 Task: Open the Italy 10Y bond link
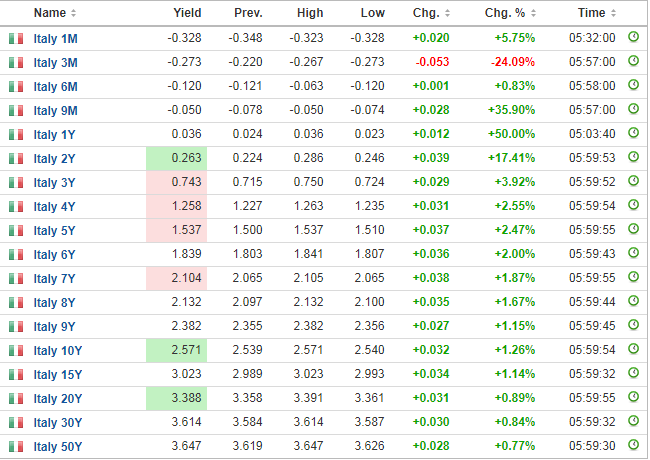58,351
